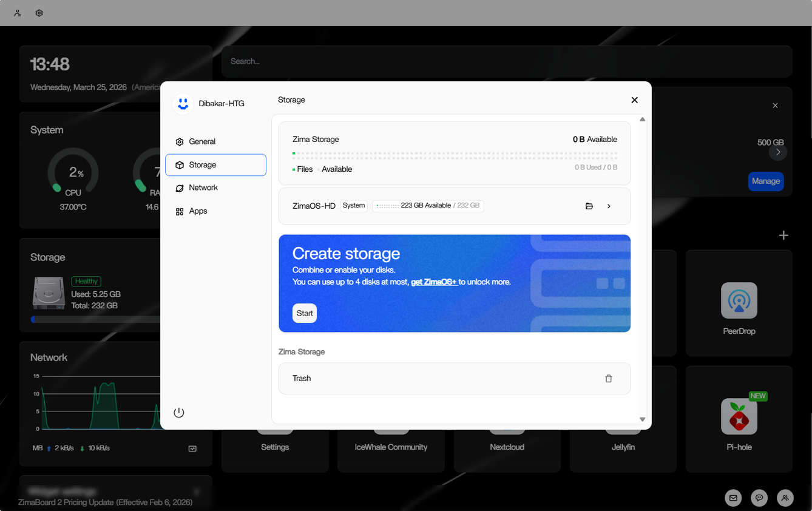Open the PeerDrop app icon
812x511 pixels.
(x=739, y=300)
